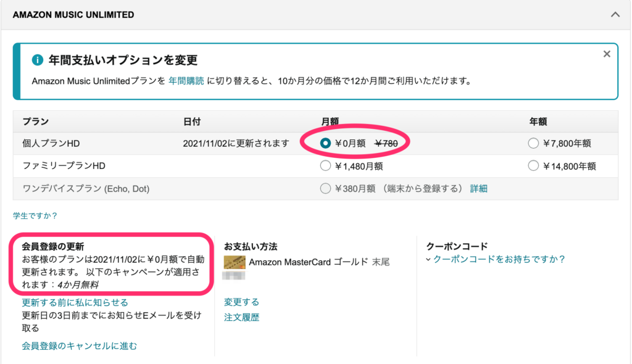The width and height of the screenshot is (632, 364).
Task: Select ファミリープランHD ¥14,800年額 radio button
Action: pyautogui.click(x=533, y=166)
